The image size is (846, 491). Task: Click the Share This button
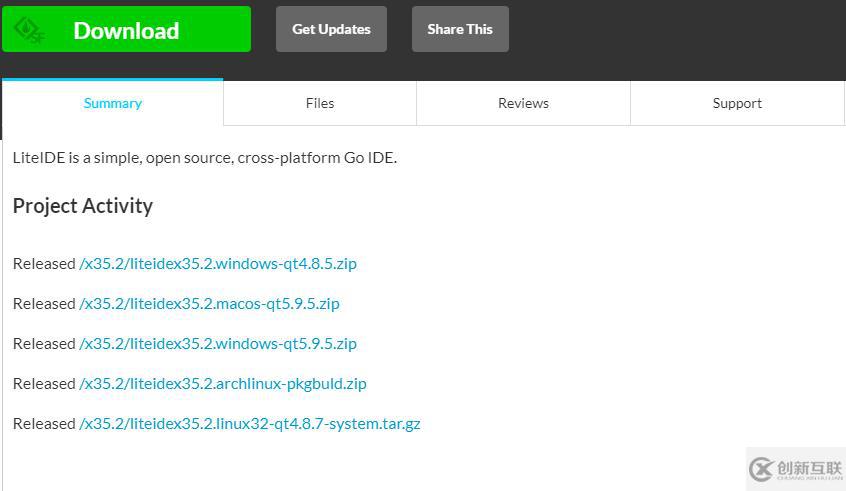(x=460, y=29)
